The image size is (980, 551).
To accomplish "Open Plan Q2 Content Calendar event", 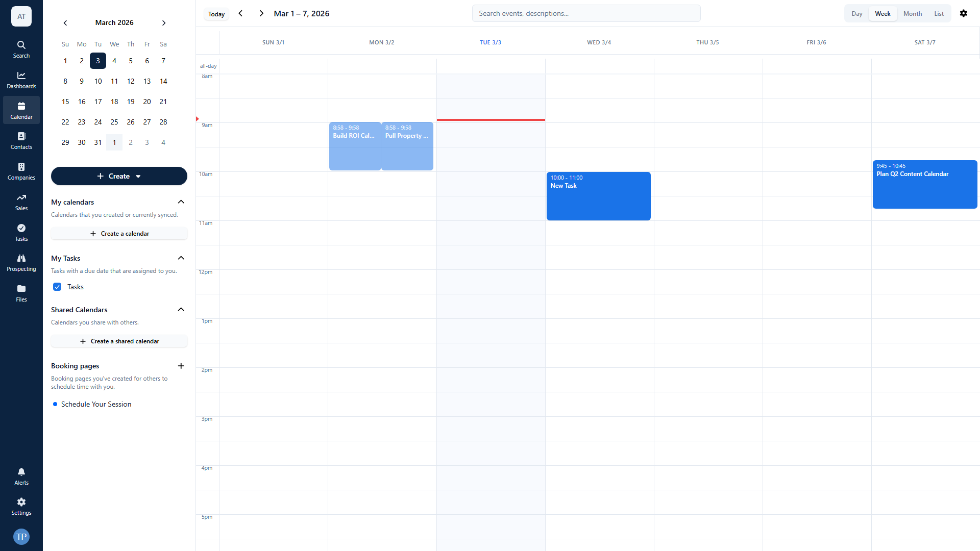I will (x=925, y=184).
